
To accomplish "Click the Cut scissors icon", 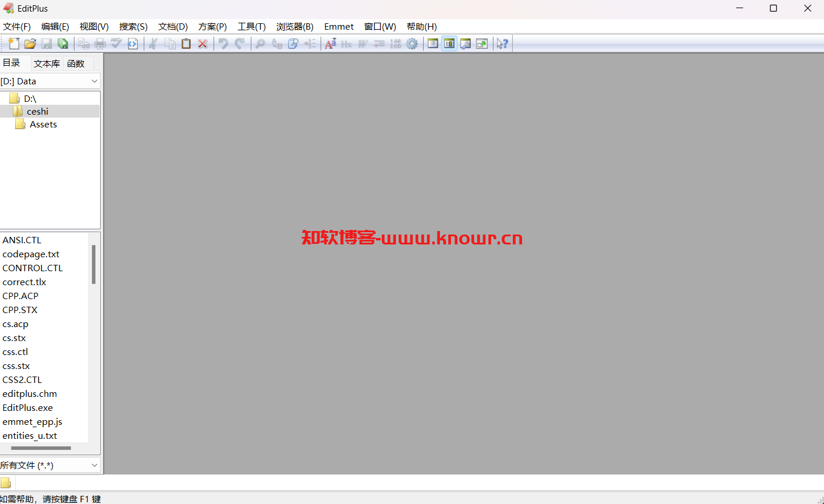I will point(154,44).
